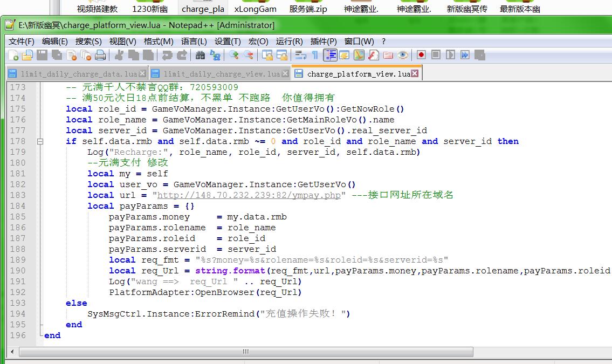Toggle the indent guide button
Image resolution: width=612 pixels, height=364 pixels.
coord(330,55)
